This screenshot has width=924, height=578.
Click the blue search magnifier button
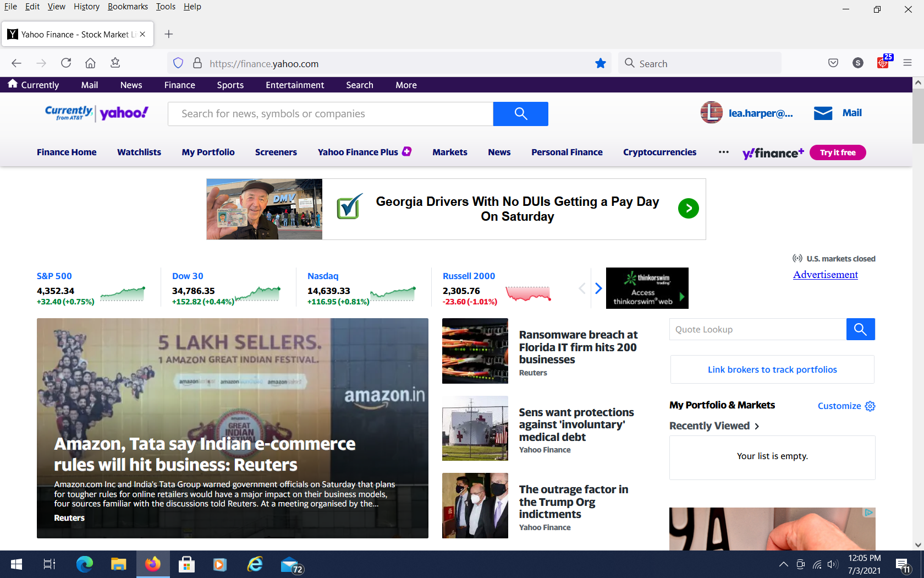(x=520, y=114)
